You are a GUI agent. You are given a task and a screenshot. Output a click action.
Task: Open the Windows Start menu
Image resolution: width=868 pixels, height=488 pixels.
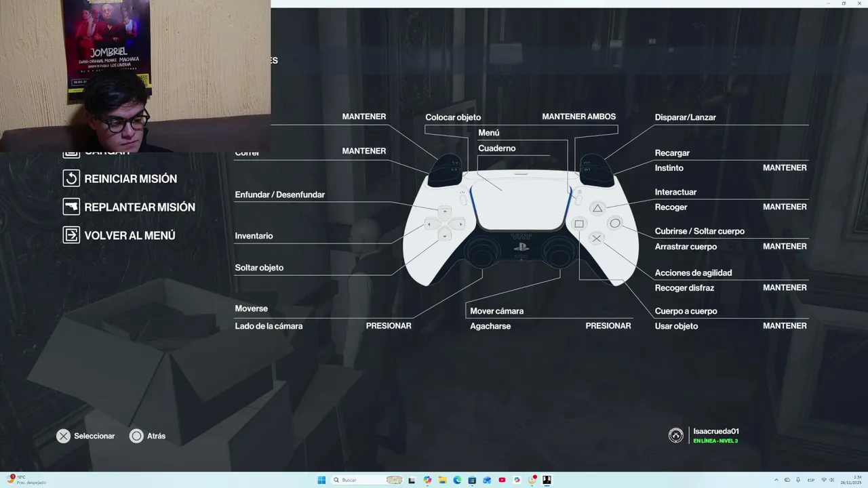321,480
